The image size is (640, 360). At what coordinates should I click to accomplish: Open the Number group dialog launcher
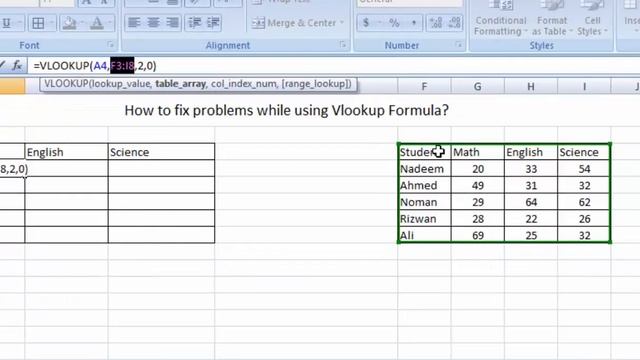point(458,44)
